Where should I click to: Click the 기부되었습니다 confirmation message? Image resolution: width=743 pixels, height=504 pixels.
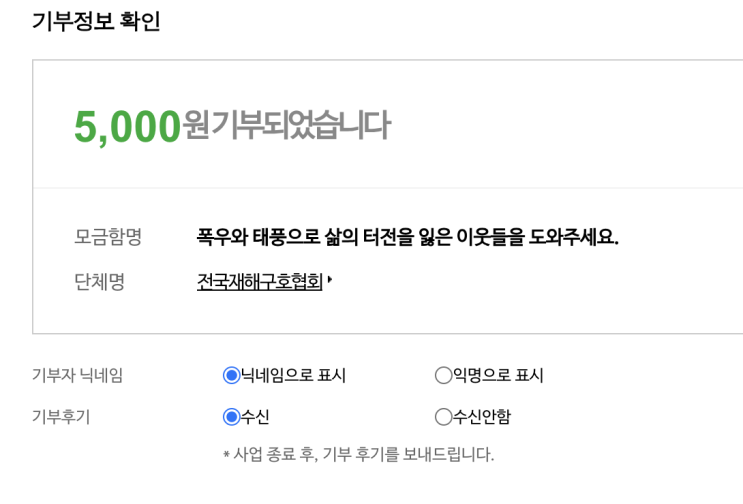tap(299, 126)
